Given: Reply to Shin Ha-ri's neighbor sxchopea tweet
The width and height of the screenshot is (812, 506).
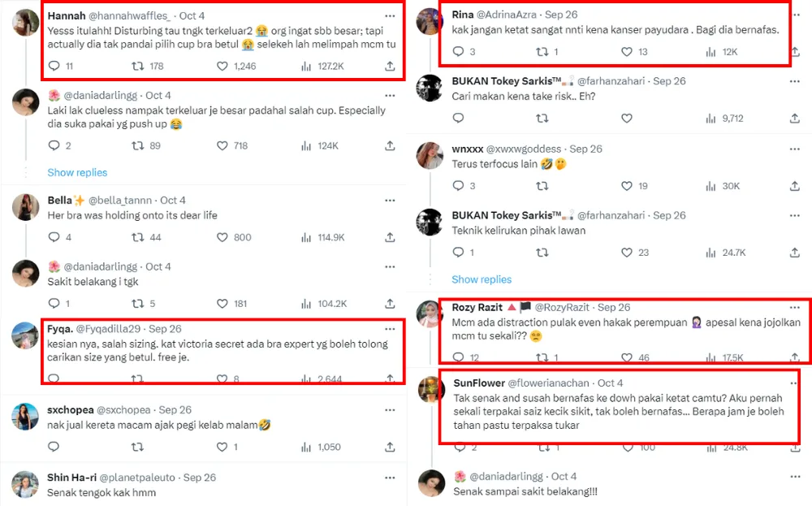Looking at the screenshot, I should point(54,447).
